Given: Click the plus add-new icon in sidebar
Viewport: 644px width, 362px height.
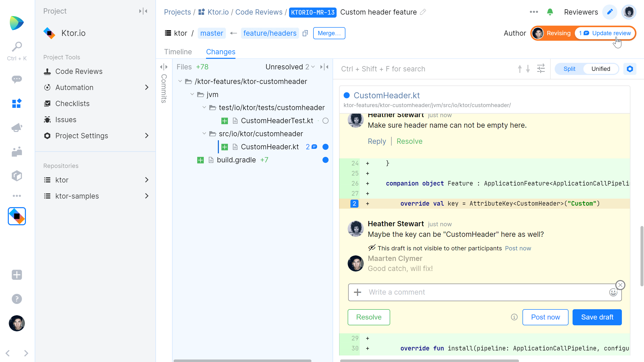Looking at the screenshot, I should pos(17,275).
